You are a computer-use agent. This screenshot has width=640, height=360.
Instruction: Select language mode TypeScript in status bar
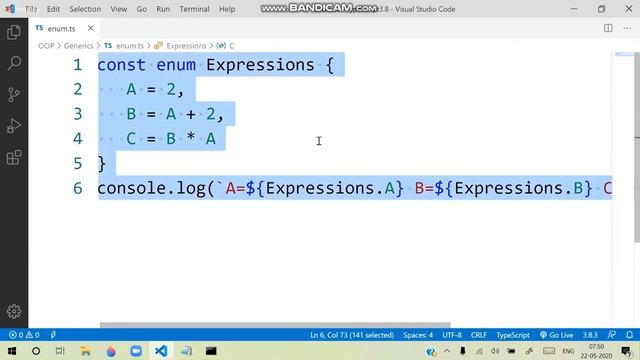tap(513, 335)
